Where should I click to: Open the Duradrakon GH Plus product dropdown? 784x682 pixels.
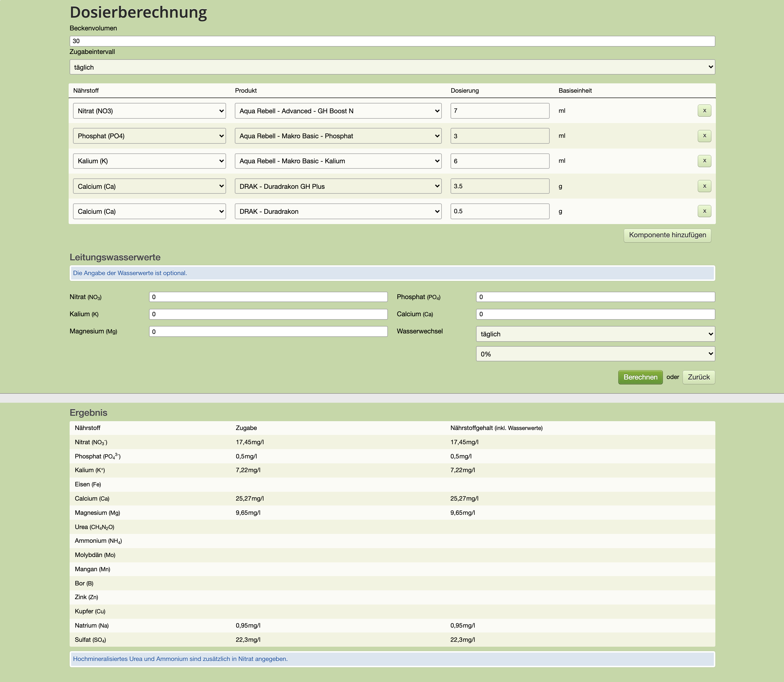click(x=338, y=186)
